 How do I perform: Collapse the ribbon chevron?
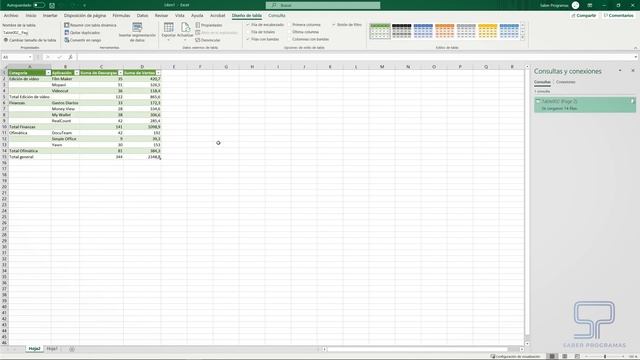[635, 48]
